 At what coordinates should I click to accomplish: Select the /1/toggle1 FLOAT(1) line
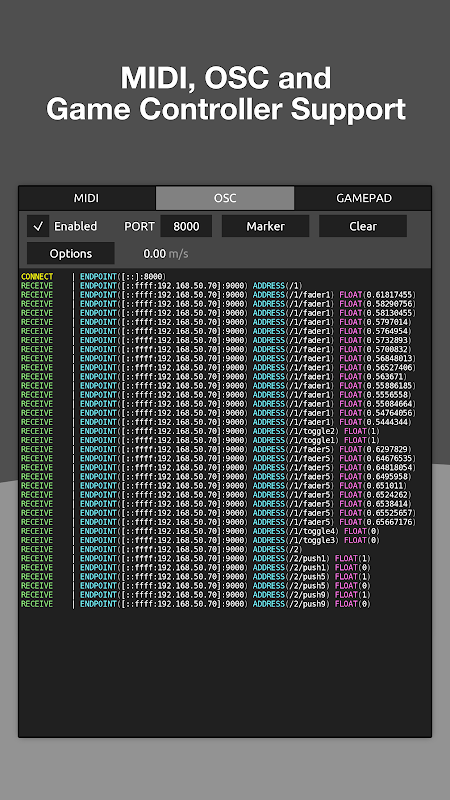click(201, 440)
